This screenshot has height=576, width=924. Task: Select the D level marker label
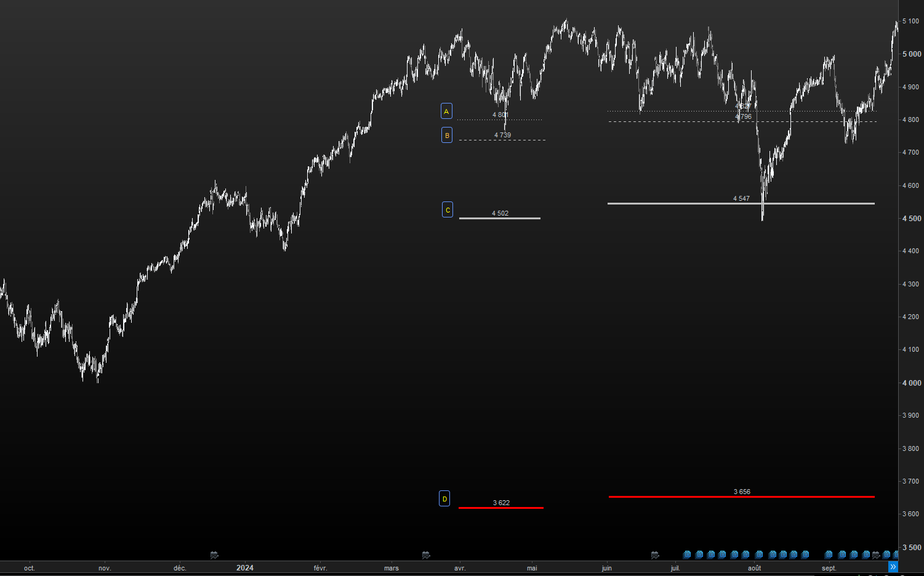pyautogui.click(x=444, y=498)
